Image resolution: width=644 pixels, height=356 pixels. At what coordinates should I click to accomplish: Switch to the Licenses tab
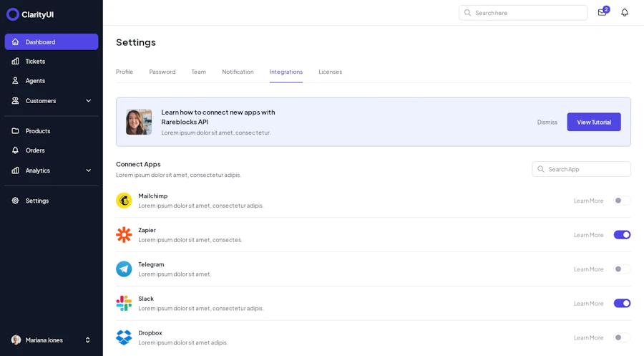tap(330, 72)
